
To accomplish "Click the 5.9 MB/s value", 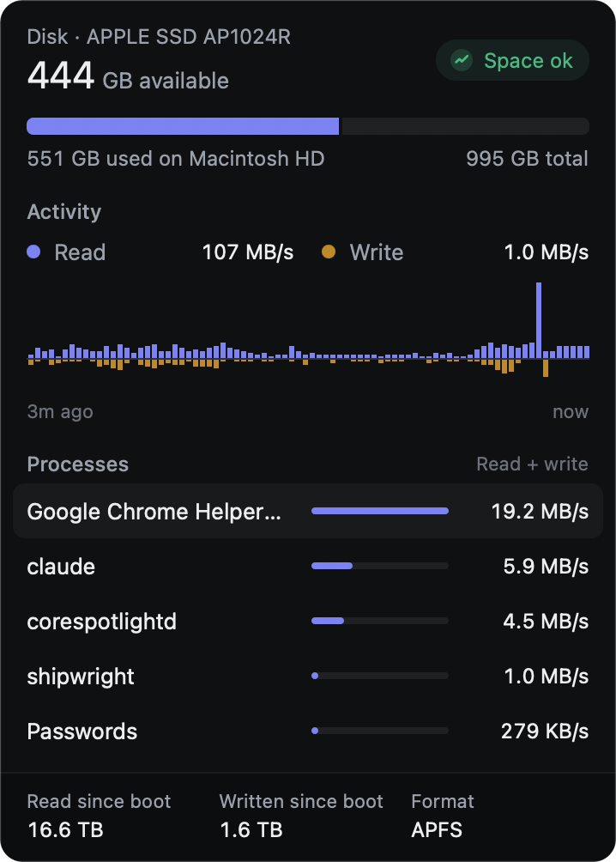I will pos(546,567).
